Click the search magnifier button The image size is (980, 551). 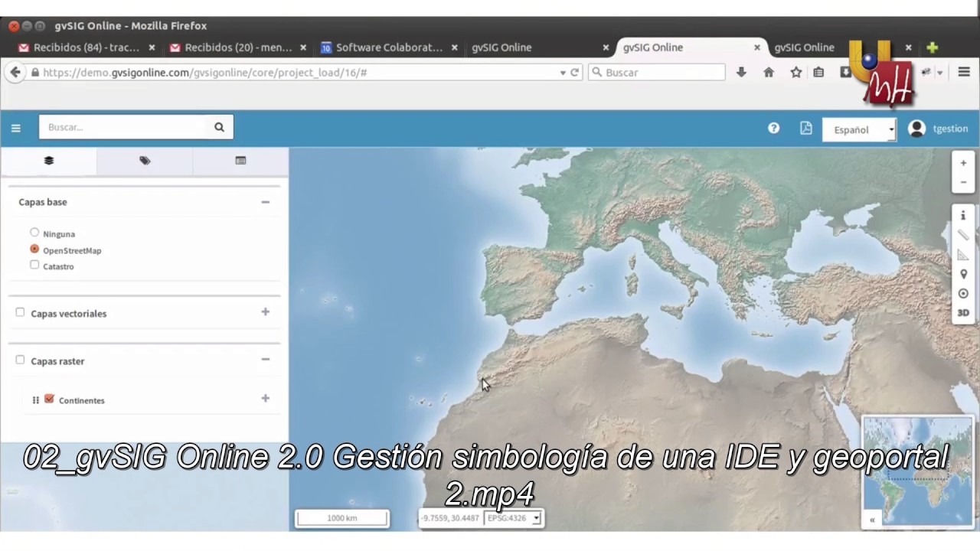point(219,127)
